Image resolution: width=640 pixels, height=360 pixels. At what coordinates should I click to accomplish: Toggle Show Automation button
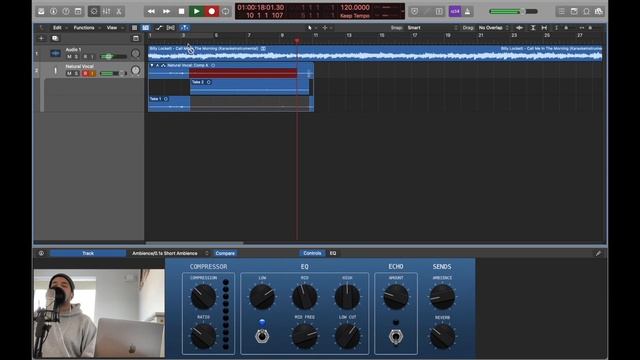159,28
